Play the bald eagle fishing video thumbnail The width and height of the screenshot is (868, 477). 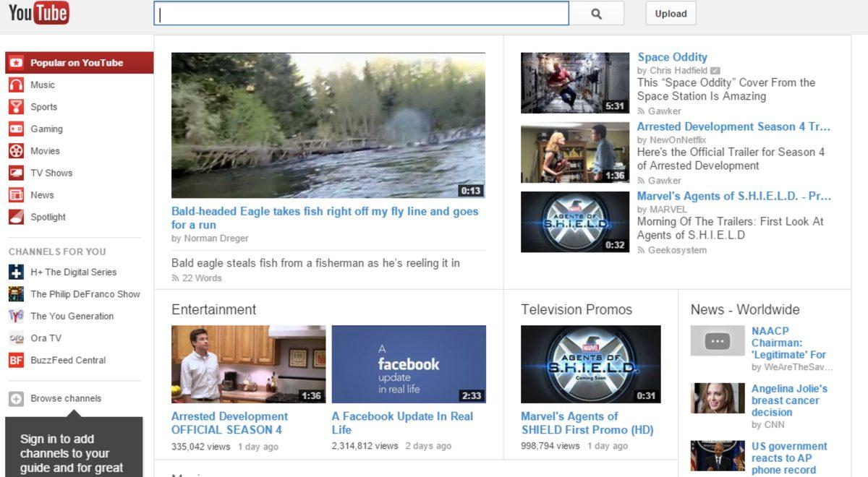tap(328, 125)
